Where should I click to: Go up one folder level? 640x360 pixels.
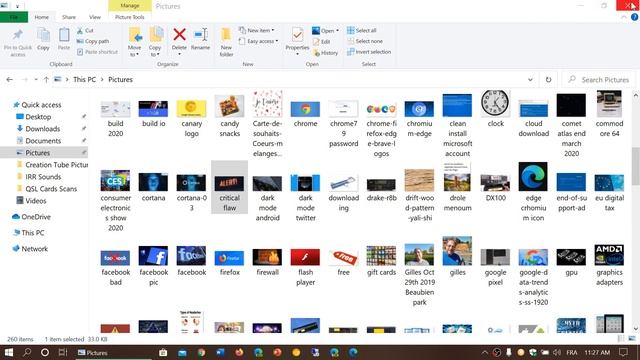pos(46,80)
